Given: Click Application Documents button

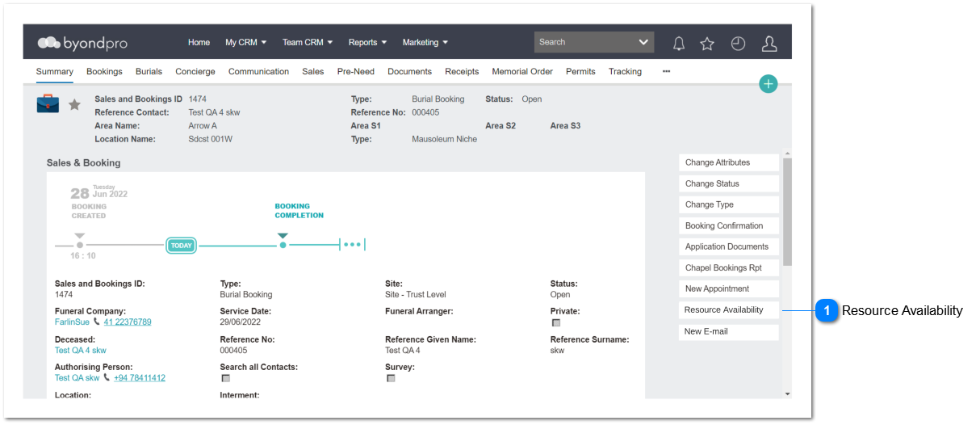Looking at the screenshot, I should click(x=729, y=246).
